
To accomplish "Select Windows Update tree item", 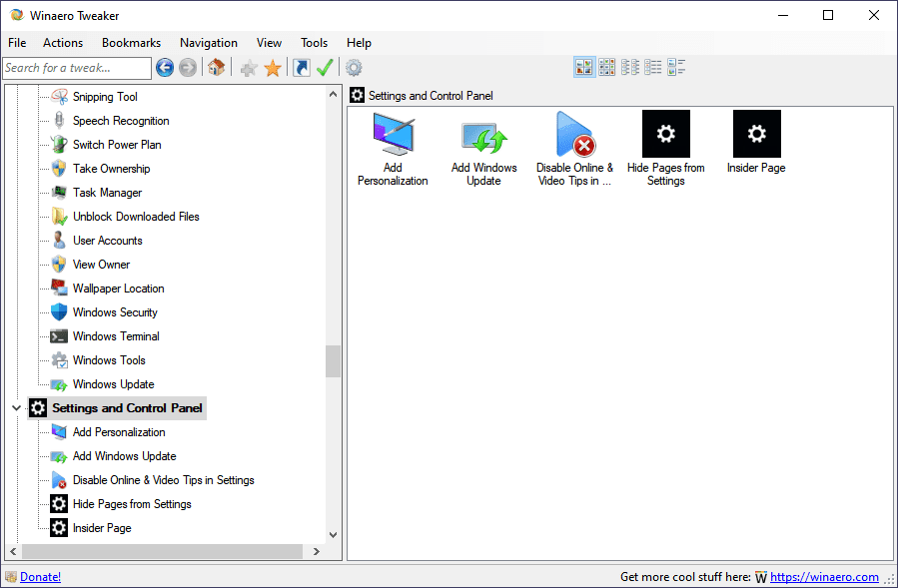I will [114, 384].
